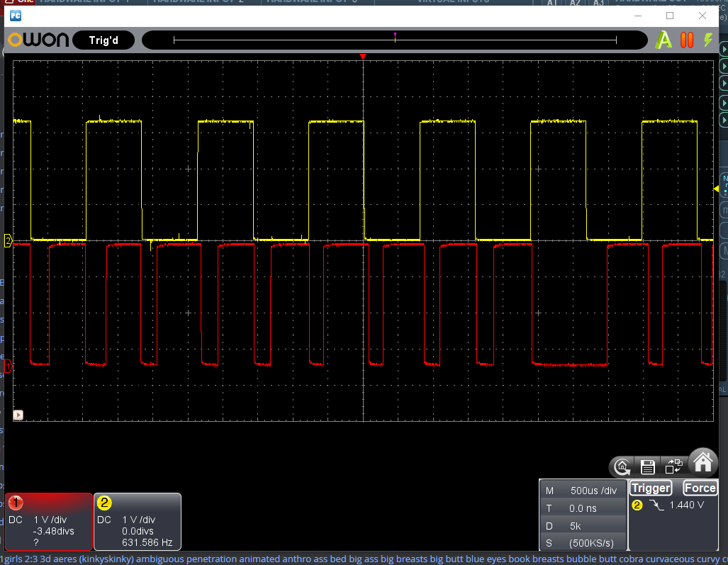
Task: Click the yellow channel 2 number badge
Action: tap(104, 503)
